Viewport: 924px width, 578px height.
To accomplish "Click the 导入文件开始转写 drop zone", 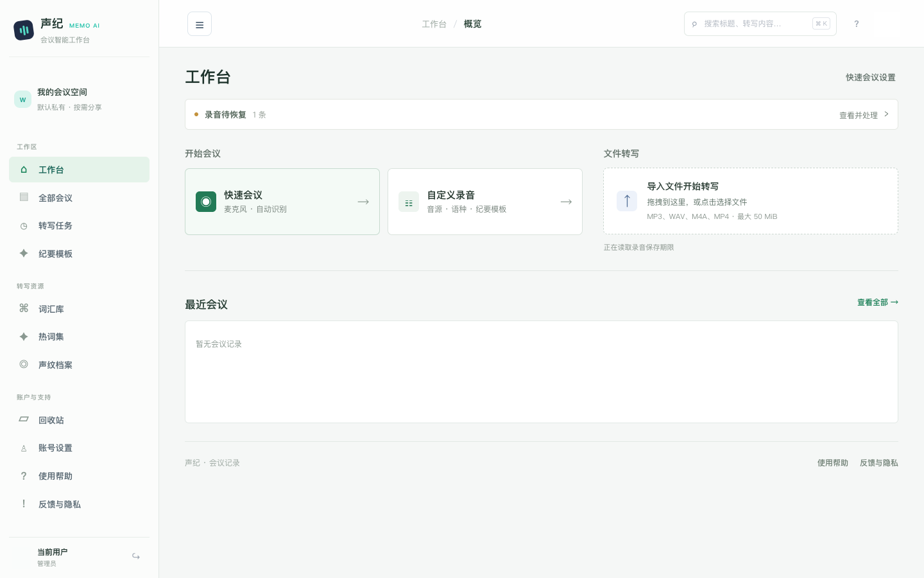I will 751,201.
